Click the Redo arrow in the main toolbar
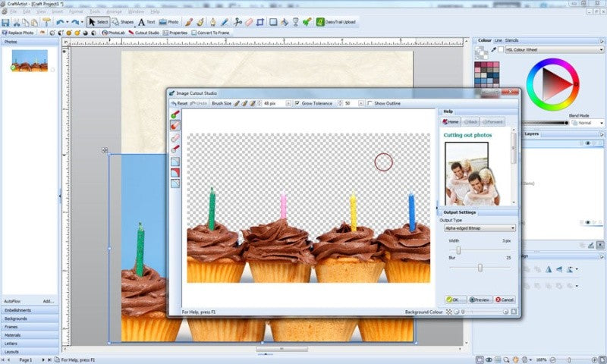 point(75,23)
